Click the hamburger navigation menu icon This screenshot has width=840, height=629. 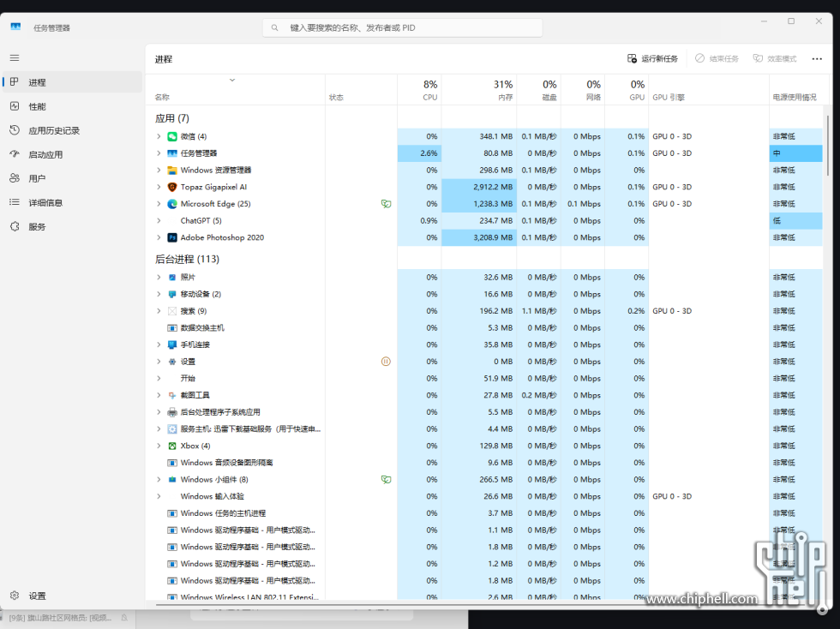click(15, 57)
